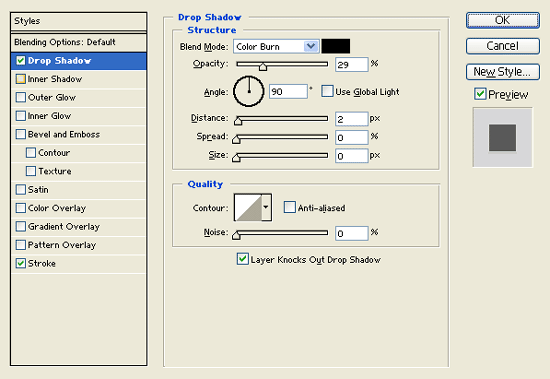Click the Angle dial control

coord(249,91)
